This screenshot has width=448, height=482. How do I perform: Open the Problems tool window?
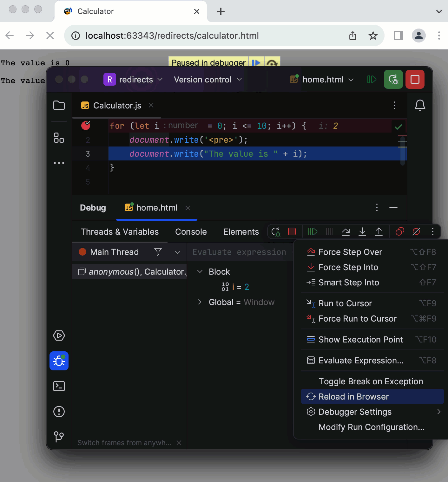click(59, 412)
